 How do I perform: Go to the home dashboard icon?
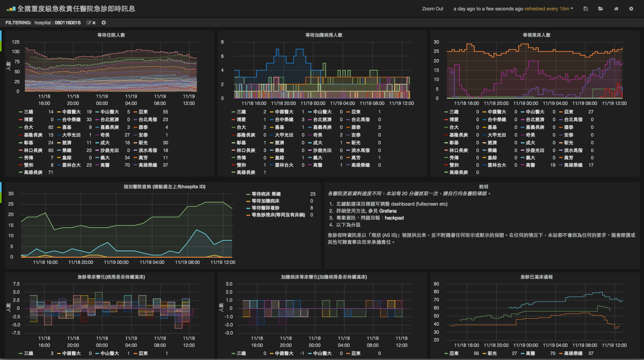tap(616, 8)
